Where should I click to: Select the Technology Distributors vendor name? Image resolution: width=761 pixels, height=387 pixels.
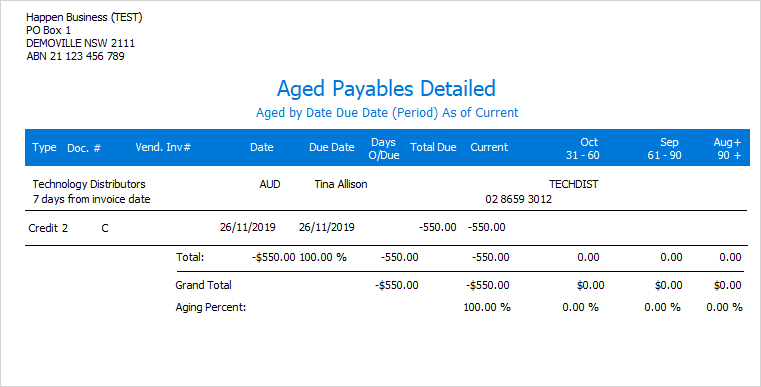click(x=89, y=184)
